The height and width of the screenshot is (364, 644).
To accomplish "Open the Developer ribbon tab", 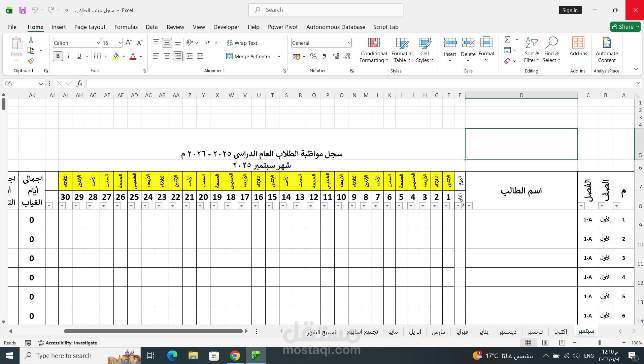I will 226,27.
